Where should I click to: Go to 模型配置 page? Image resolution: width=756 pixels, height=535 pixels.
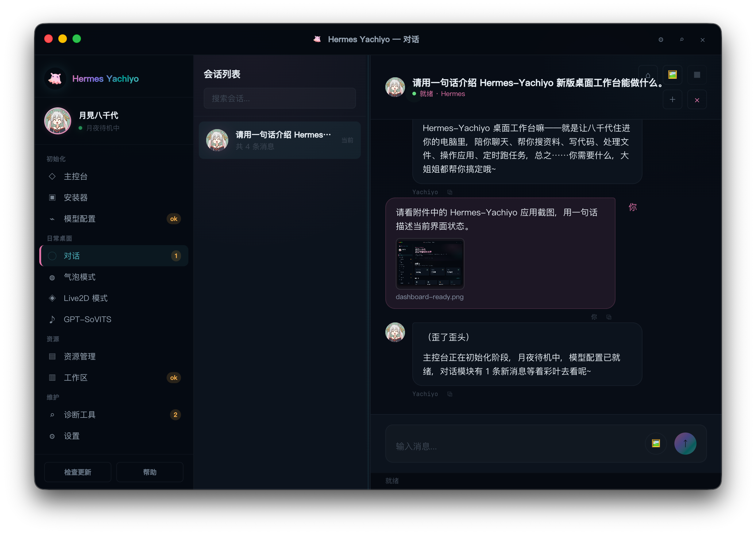click(x=114, y=219)
